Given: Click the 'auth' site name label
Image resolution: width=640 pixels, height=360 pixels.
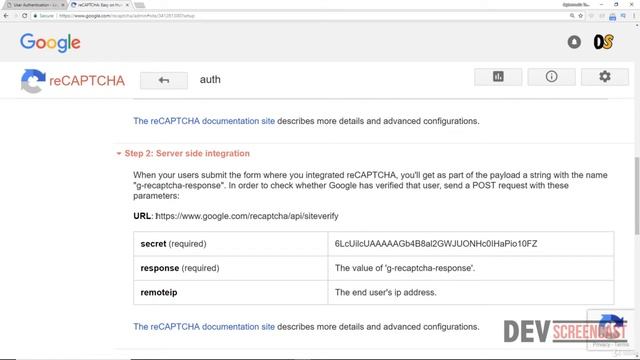Looking at the screenshot, I should point(210,80).
